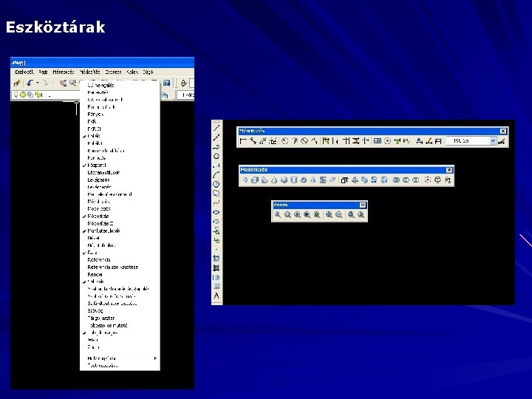The height and width of the screenshot is (399, 532).
Task: Check the Render toolbar entry
Action: (x=120, y=274)
